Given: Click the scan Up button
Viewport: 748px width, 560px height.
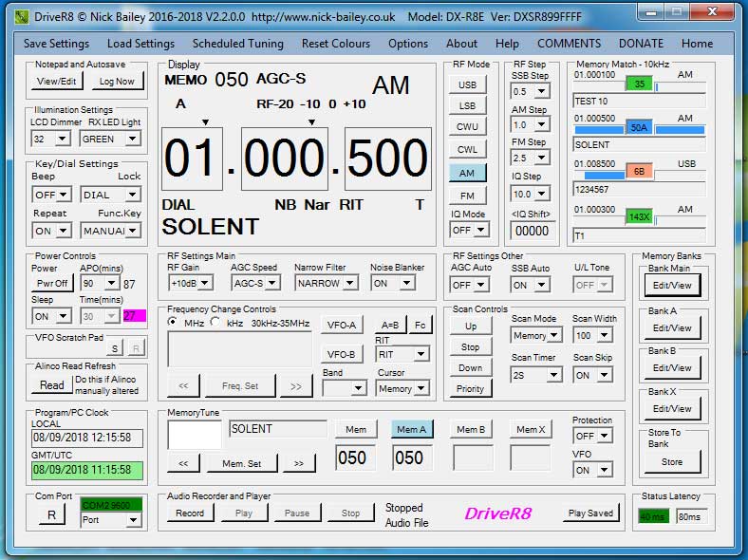Looking at the screenshot, I should tap(471, 327).
